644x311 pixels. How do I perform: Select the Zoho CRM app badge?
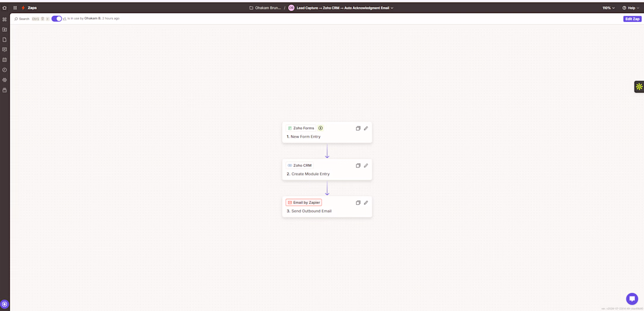point(300,166)
